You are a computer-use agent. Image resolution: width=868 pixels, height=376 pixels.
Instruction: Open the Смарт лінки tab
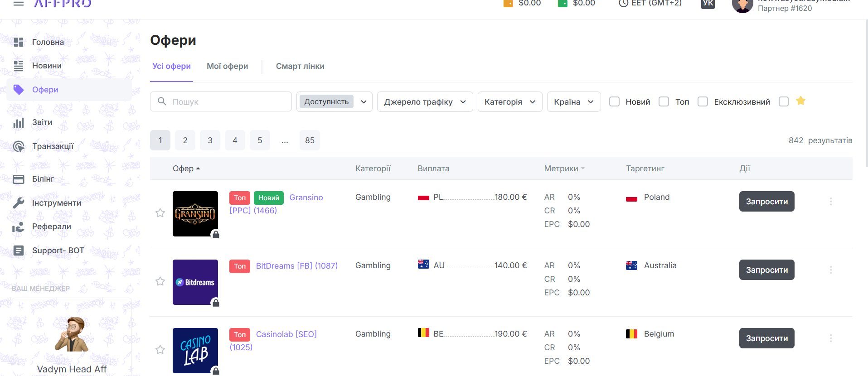point(300,66)
